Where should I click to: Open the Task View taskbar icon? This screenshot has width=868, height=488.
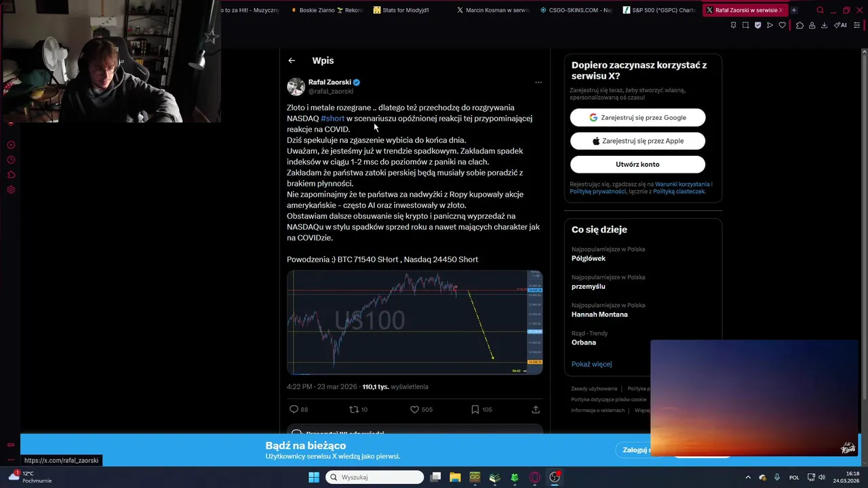pyautogui.click(x=435, y=477)
